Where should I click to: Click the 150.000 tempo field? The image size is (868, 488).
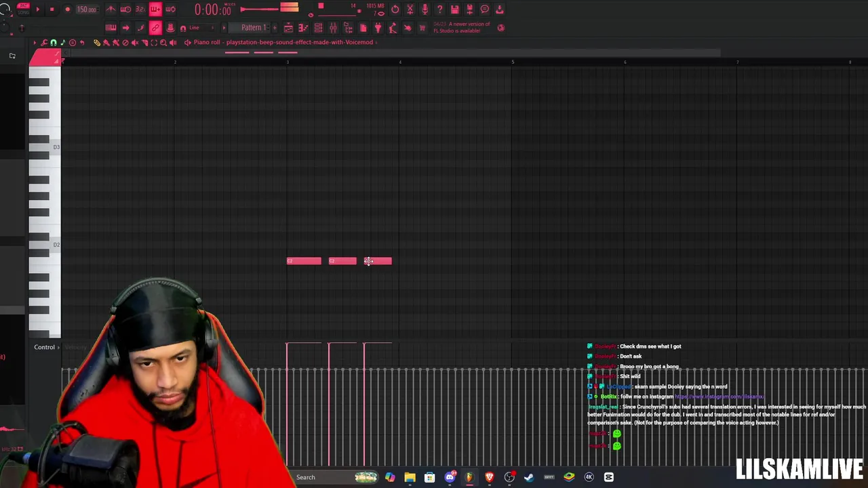coord(87,9)
